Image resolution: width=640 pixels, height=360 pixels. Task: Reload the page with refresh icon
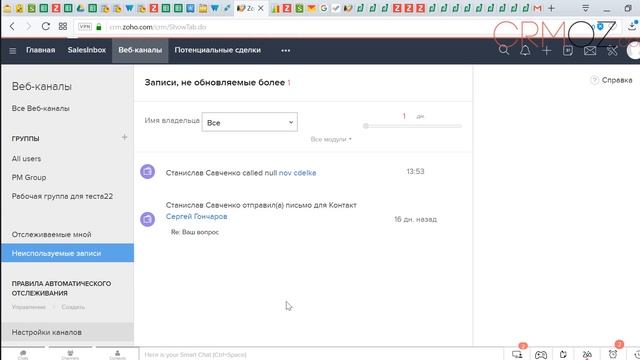pyautogui.click(x=46, y=27)
